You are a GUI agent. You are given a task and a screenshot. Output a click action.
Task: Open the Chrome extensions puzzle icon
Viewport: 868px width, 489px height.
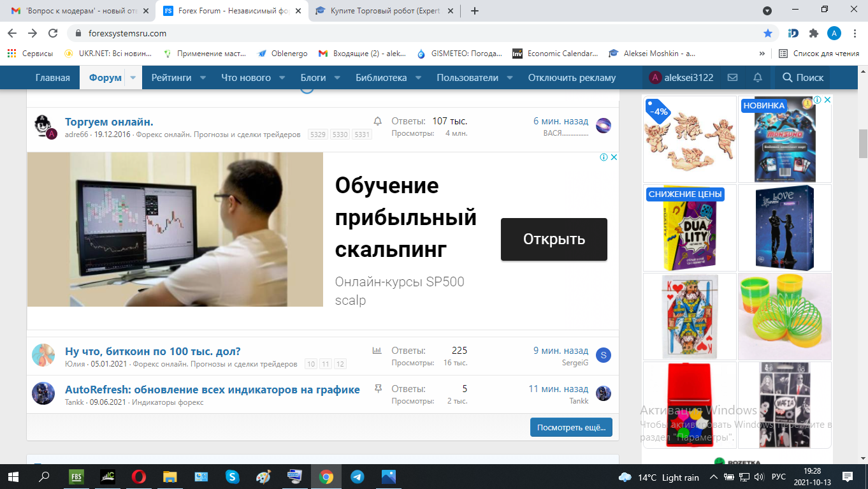click(813, 33)
